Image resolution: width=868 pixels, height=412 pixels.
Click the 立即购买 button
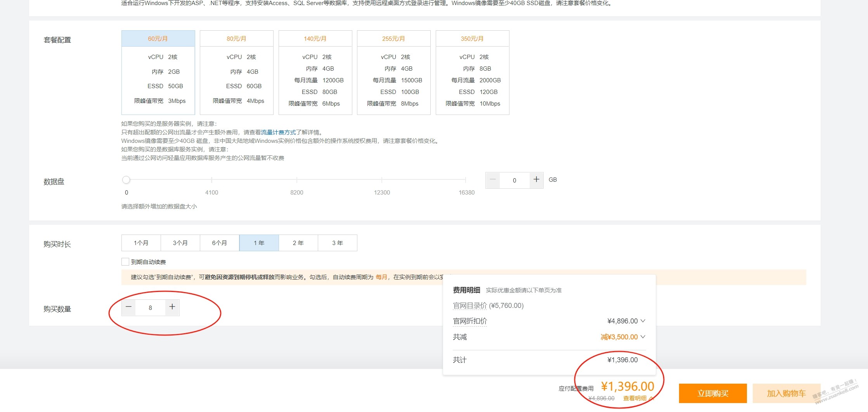coord(713,393)
